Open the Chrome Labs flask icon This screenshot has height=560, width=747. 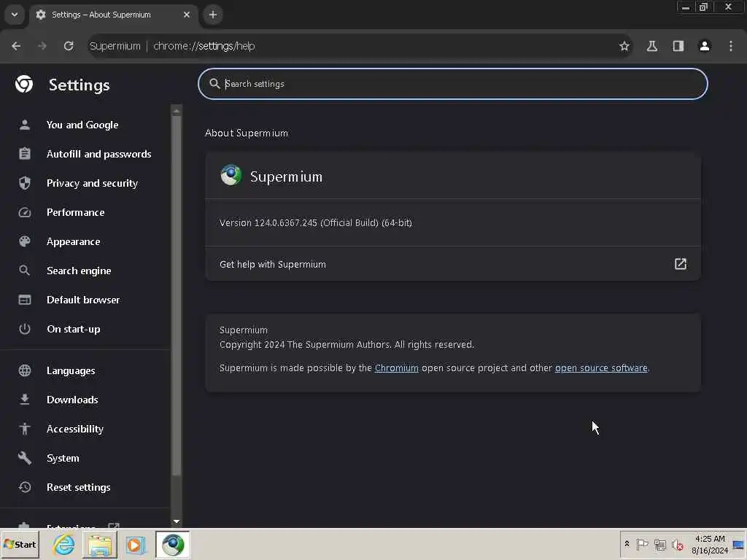click(x=651, y=46)
